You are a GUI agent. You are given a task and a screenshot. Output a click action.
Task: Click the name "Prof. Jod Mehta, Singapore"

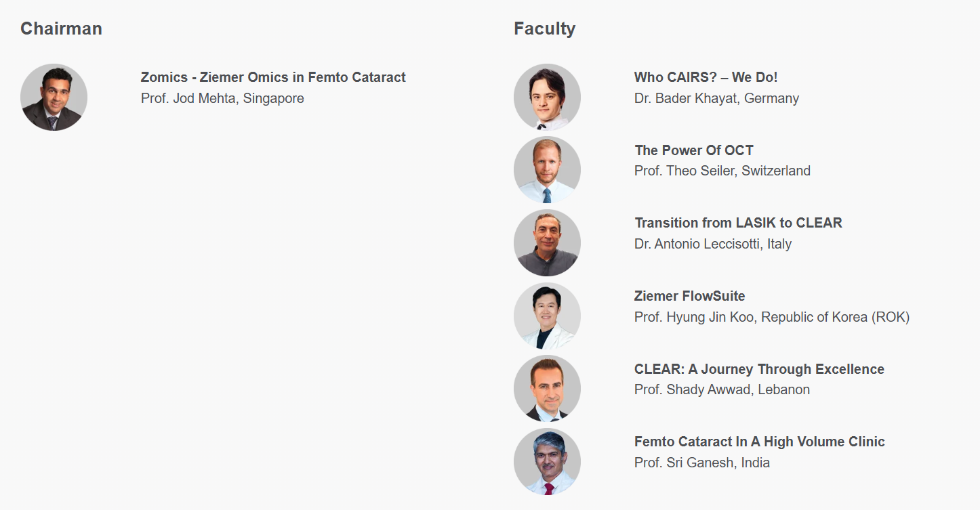pos(222,98)
